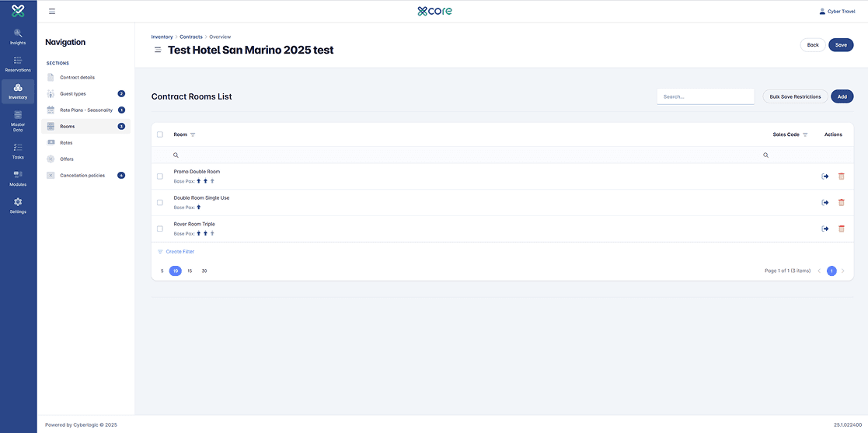This screenshot has height=433, width=868.
Task: Tick the Rover Room Triple checkbox
Action: click(x=160, y=229)
